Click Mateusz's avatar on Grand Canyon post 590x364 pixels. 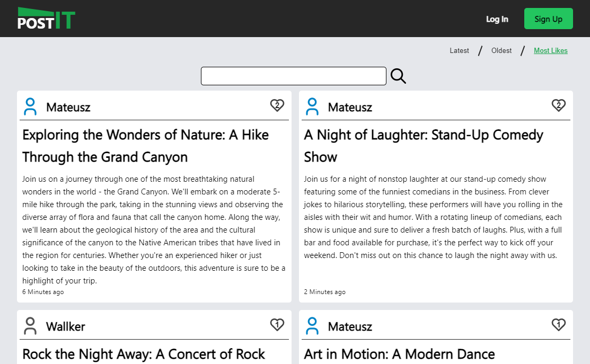31,107
